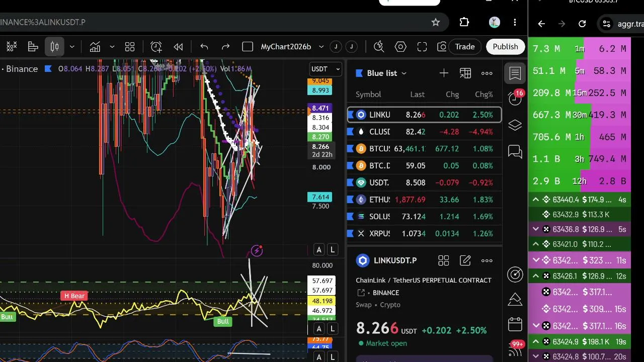644x362 pixels.
Task: Open chart settings hexagon icon
Action: (x=400, y=47)
